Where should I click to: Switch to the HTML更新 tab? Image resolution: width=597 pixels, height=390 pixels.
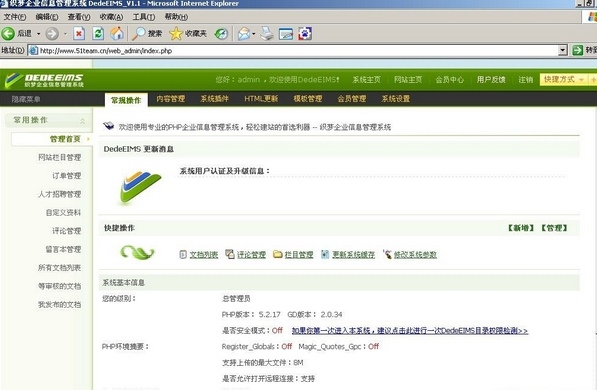click(x=261, y=99)
